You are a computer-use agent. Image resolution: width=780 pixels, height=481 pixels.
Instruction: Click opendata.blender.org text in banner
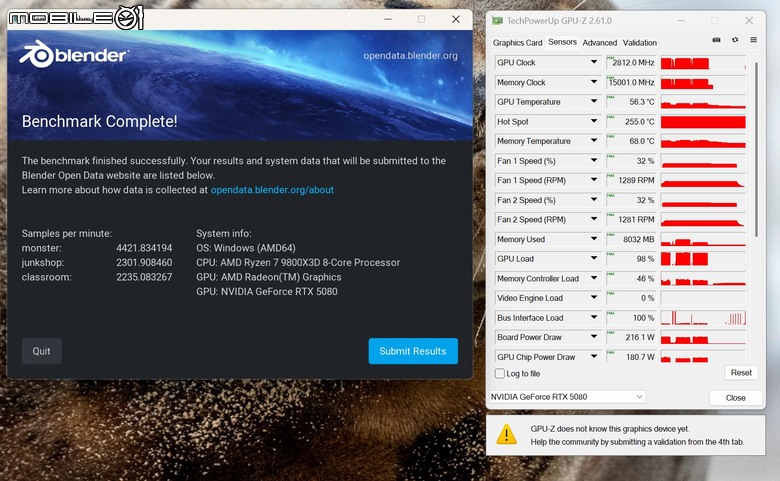[410, 56]
